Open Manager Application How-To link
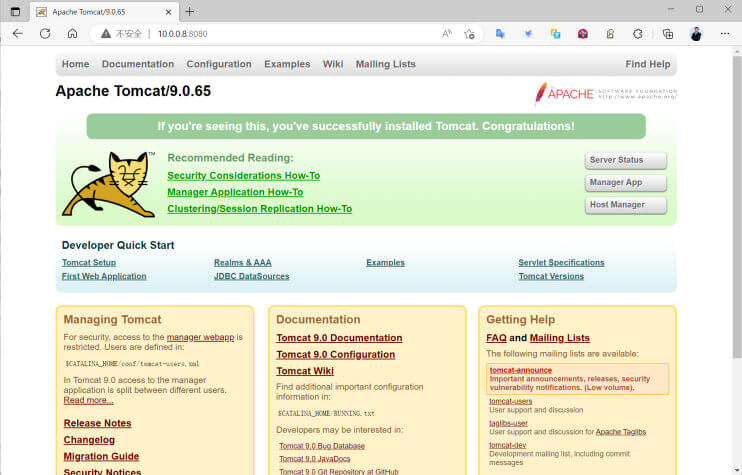This screenshot has height=475, width=742. coord(235,192)
